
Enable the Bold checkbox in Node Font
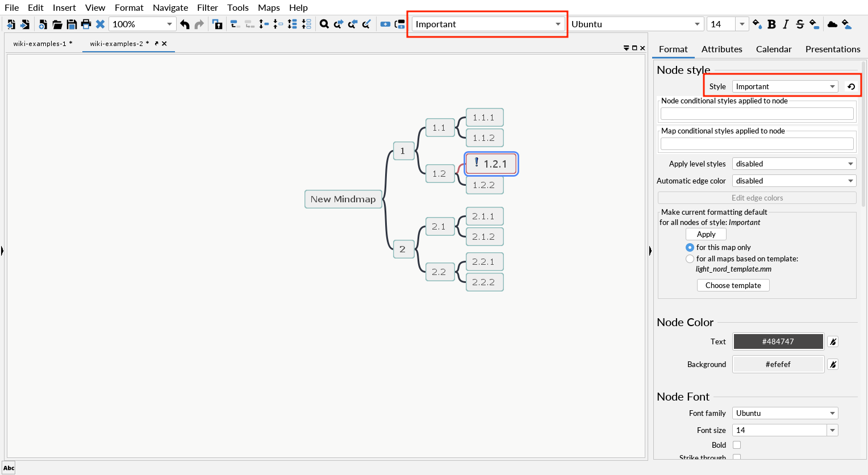pyautogui.click(x=737, y=445)
